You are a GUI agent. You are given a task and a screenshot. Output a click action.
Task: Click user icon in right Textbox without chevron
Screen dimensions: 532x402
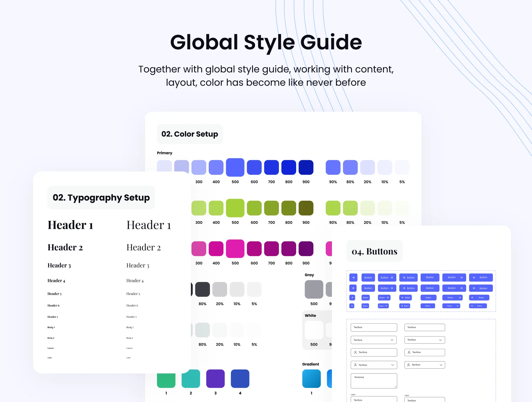tap(409, 352)
